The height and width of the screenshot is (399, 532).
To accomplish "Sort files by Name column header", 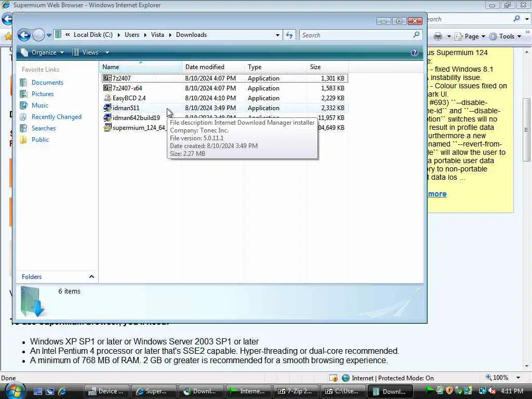I will tap(141, 67).
